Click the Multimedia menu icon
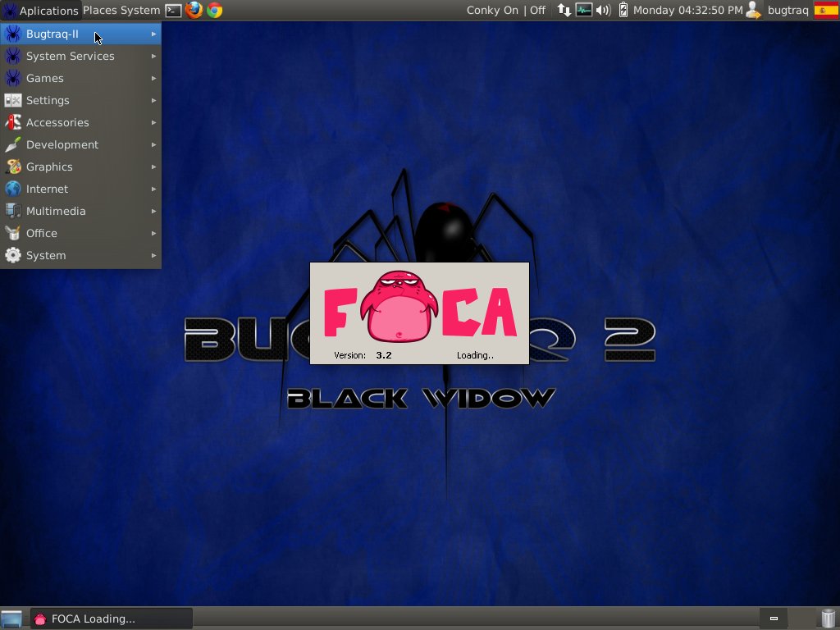Screen dimensions: 840x630 pyautogui.click(x=13, y=211)
